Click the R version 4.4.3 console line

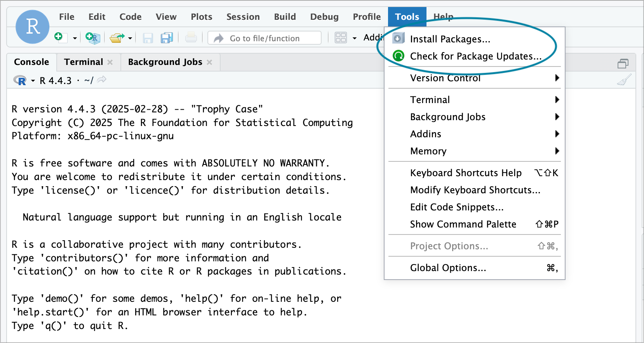tap(137, 109)
